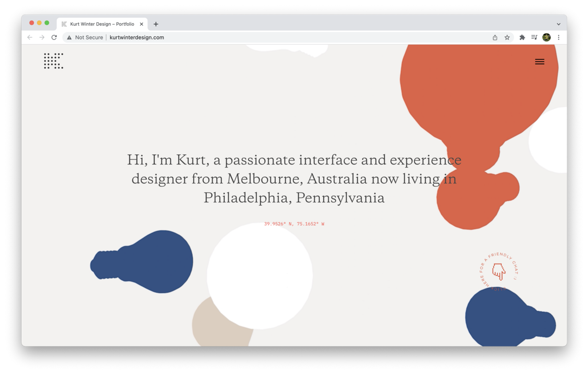Image resolution: width=588 pixels, height=374 pixels.
Task: Open a new tab with plus button
Action: [x=156, y=24]
